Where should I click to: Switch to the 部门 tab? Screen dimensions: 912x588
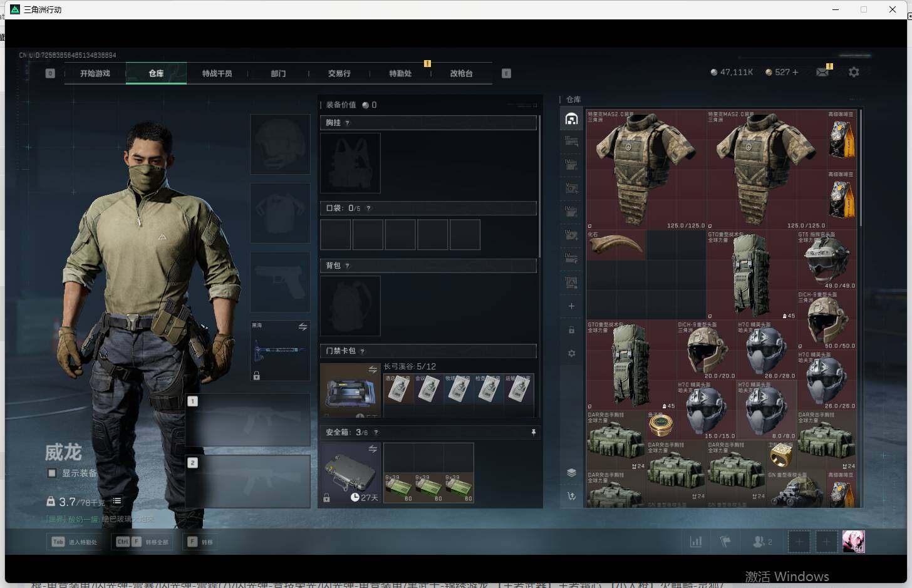coord(278,73)
